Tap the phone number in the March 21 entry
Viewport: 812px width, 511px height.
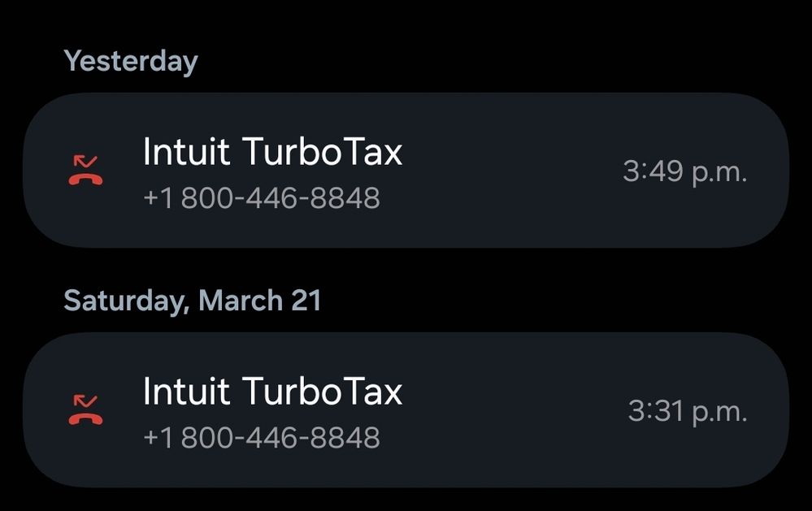pyautogui.click(x=261, y=438)
